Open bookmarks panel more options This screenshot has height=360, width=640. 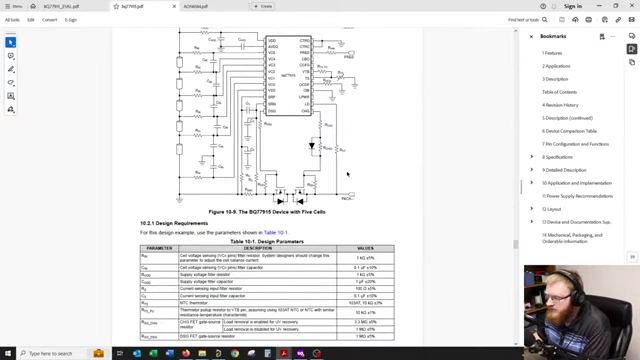tap(613, 36)
